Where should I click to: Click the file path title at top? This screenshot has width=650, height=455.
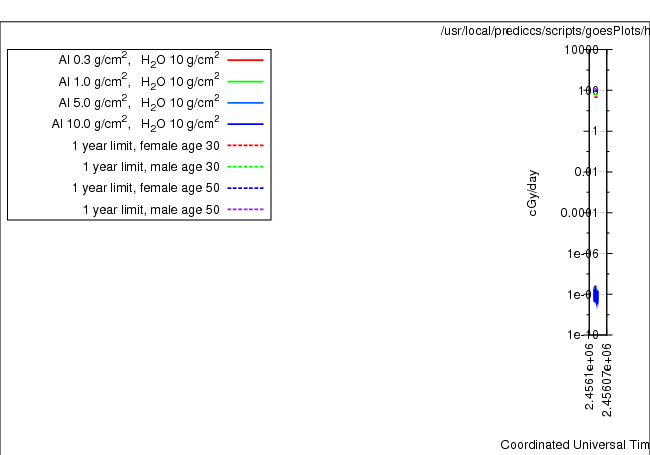(544, 32)
